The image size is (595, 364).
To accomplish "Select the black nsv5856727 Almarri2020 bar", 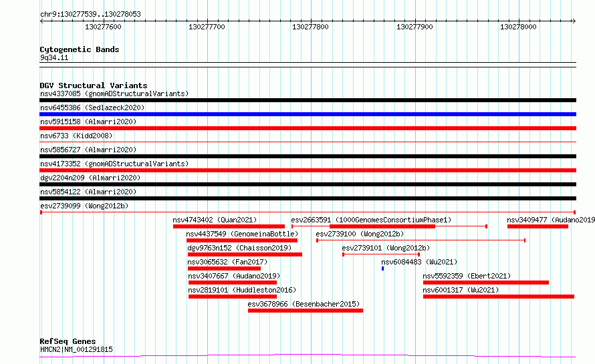I will point(308,156).
